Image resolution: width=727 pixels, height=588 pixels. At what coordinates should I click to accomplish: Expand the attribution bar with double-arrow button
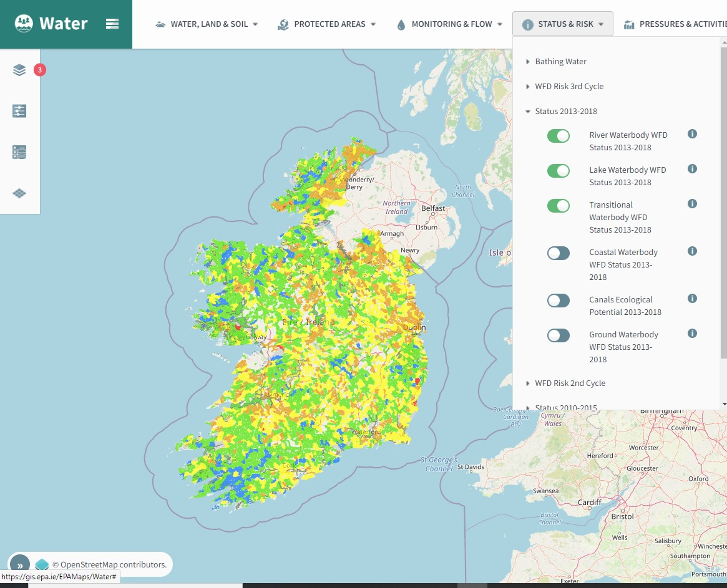coord(20,566)
